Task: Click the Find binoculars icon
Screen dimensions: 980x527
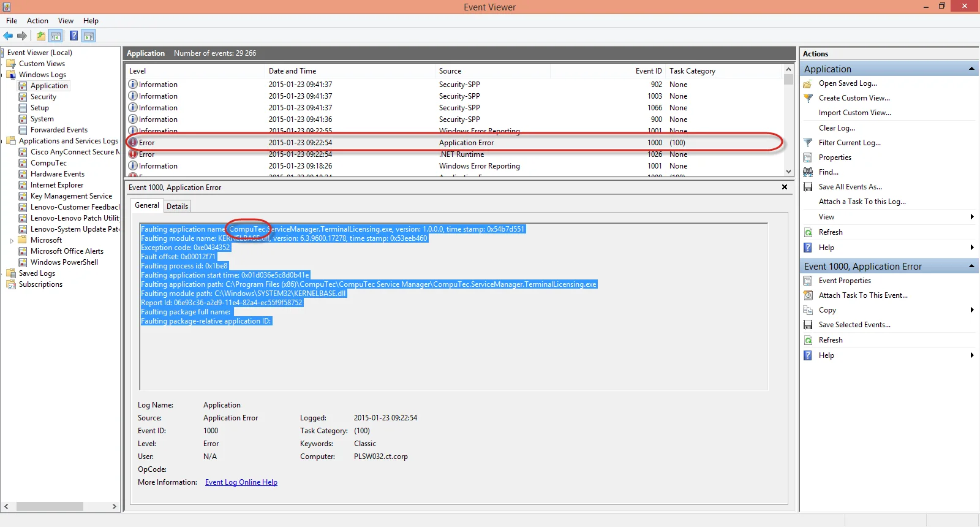Action: tap(808, 172)
